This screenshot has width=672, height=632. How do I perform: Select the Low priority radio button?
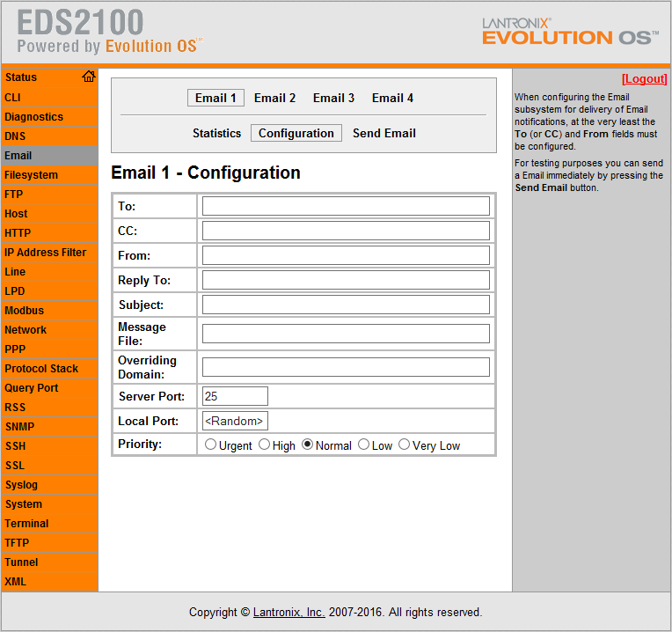click(x=363, y=445)
